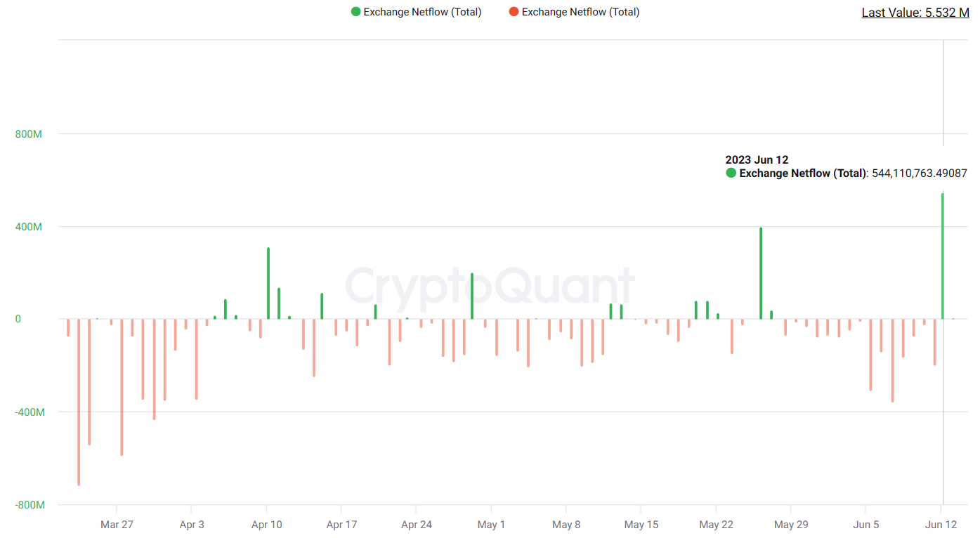The image size is (980, 538).
Task: Click the green bar at Apr 10
Action: pos(268,283)
